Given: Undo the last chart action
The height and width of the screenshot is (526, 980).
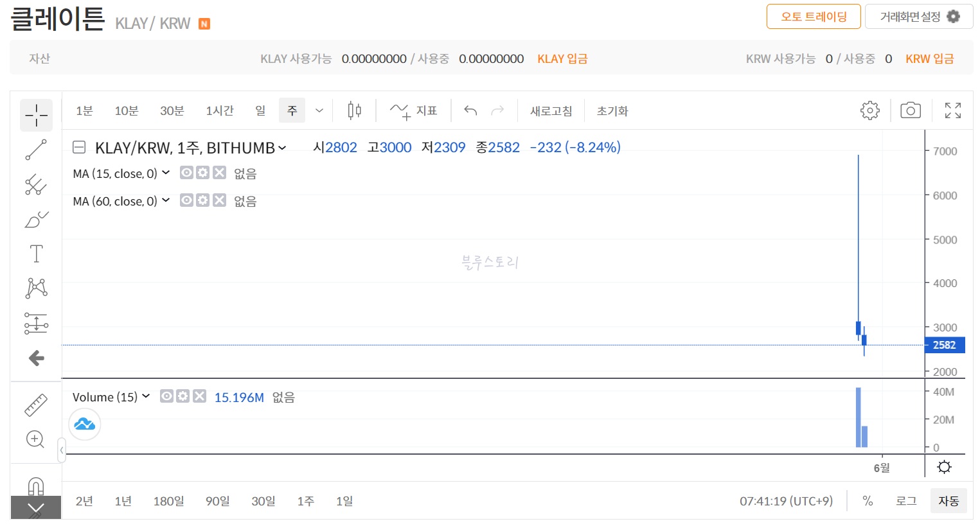Looking at the screenshot, I should 470,110.
